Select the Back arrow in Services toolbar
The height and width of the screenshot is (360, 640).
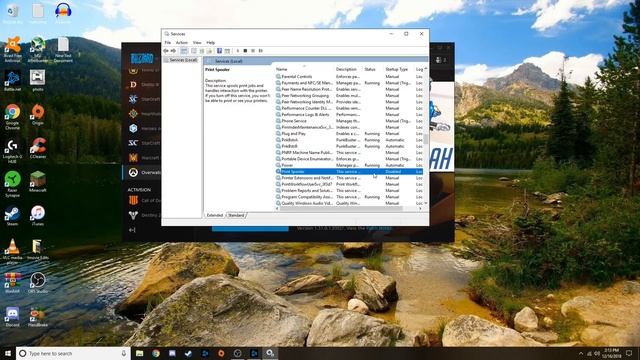click(x=166, y=51)
